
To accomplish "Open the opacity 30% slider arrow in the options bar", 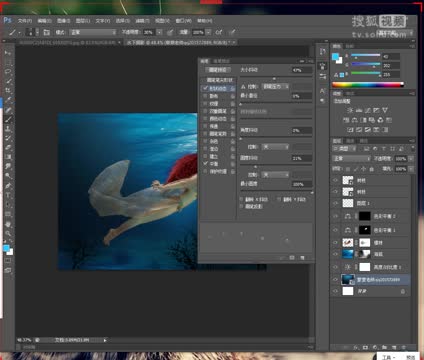I will (x=159, y=32).
